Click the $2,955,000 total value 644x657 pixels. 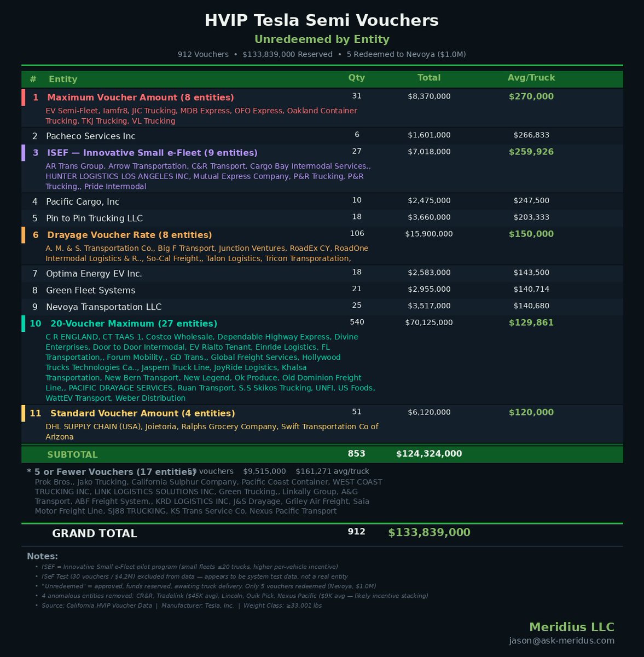click(429, 289)
